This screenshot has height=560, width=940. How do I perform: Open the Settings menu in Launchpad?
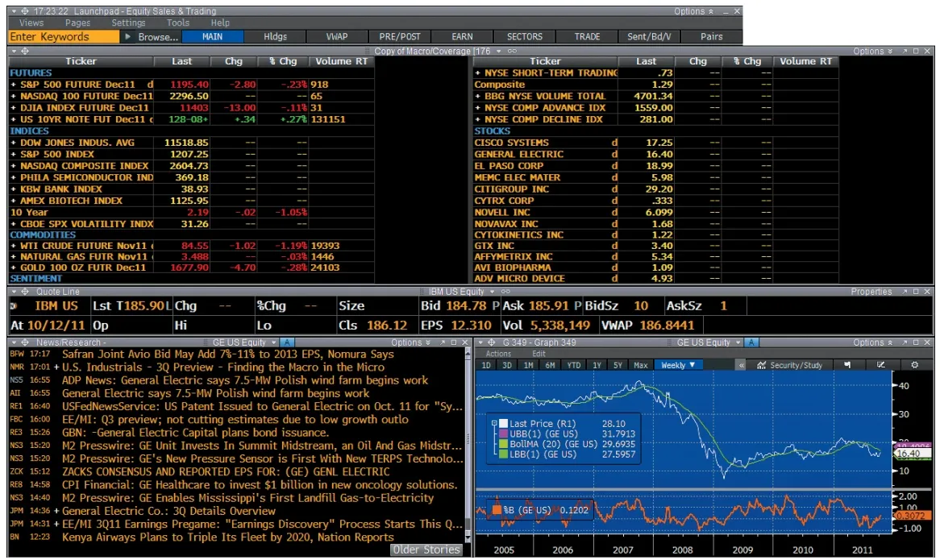point(128,23)
